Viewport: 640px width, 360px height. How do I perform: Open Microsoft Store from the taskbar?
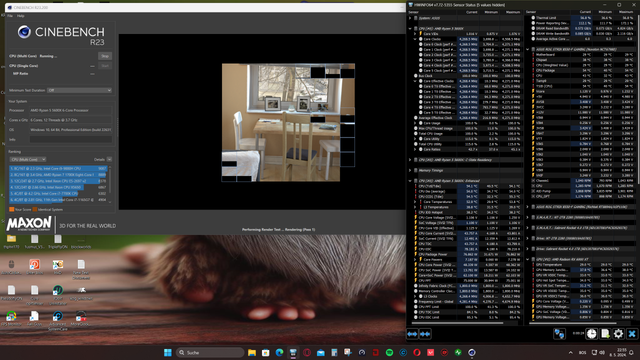click(x=266, y=352)
